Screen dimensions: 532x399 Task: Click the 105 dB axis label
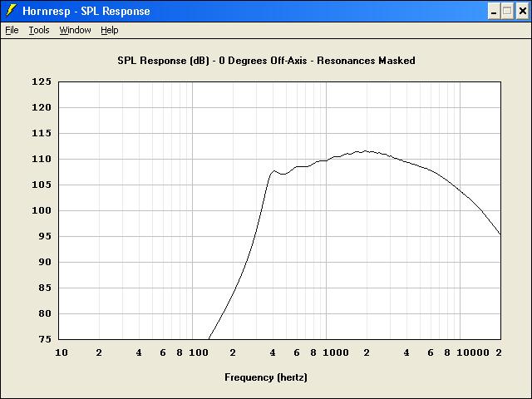coord(42,185)
